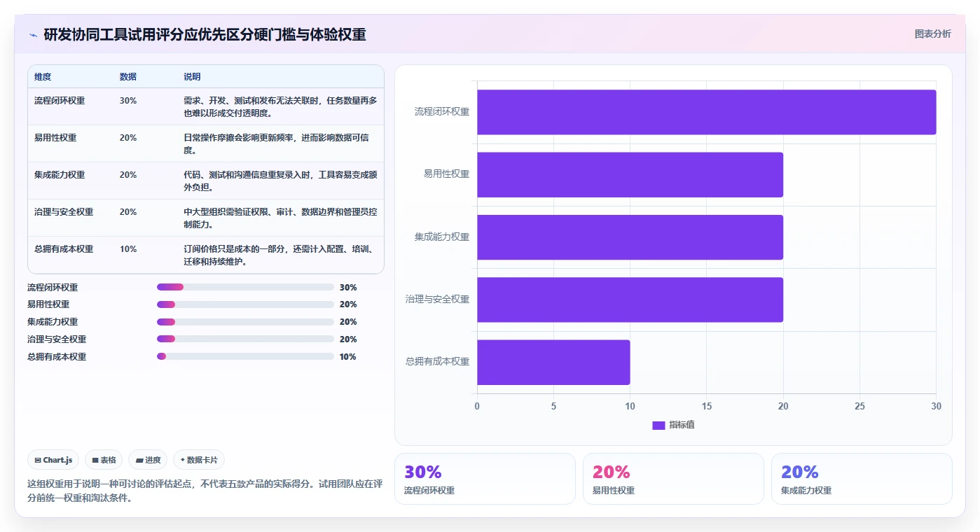Click the x-axis tick label 25
This screenshot has height=532, width=980.
point(860,406)
